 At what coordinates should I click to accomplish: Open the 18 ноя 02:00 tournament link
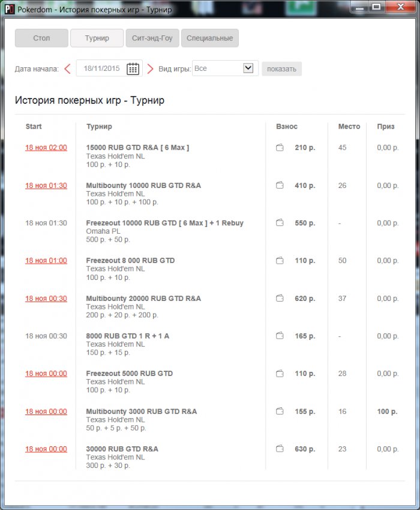point(46,148)
